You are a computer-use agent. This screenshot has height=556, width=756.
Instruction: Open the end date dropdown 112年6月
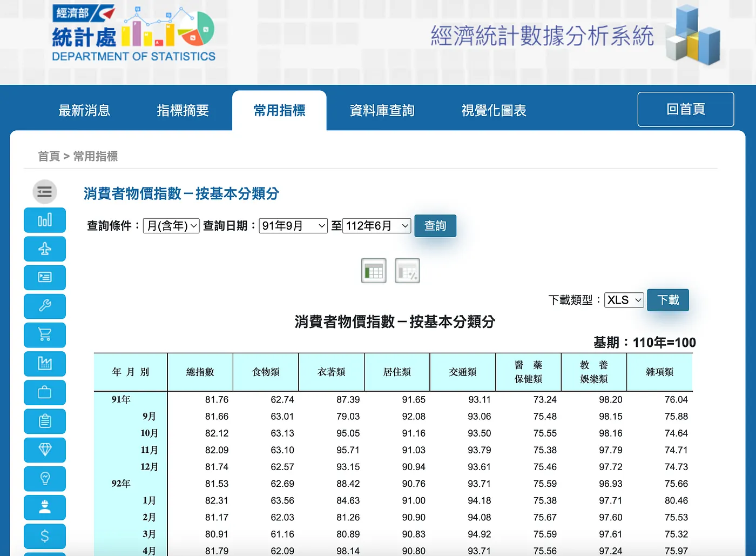coord(377,226)
